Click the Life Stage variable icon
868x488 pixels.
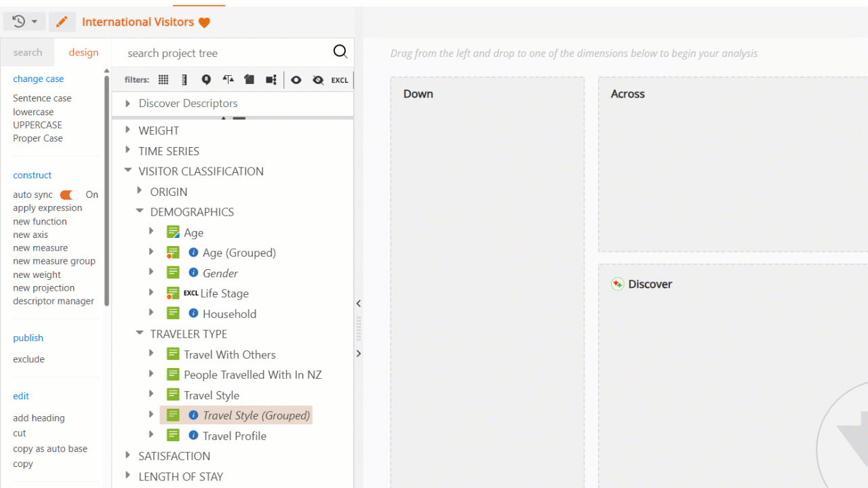click(173, 293)
